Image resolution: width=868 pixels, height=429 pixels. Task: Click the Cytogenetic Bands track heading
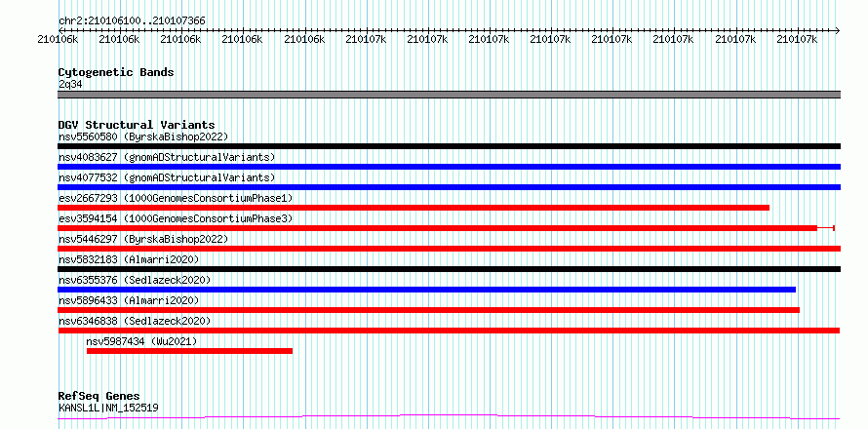pyautogui.click(x=116, y=72)
